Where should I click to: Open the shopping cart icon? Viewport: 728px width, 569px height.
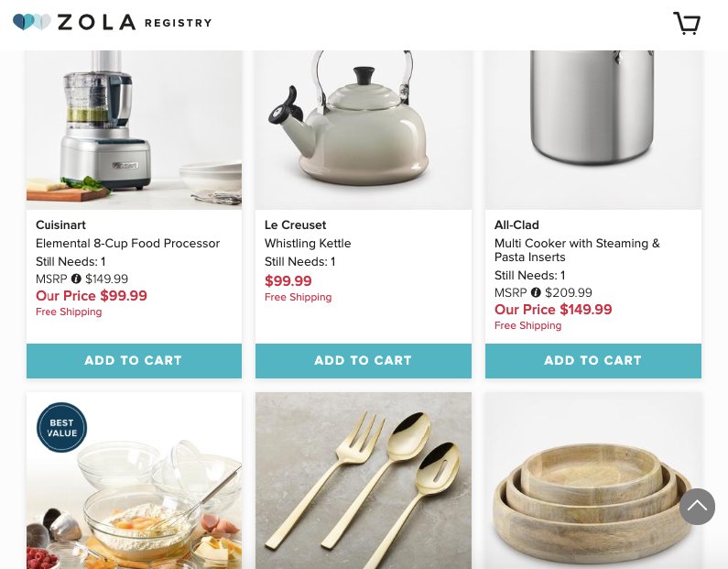[687, 23]
